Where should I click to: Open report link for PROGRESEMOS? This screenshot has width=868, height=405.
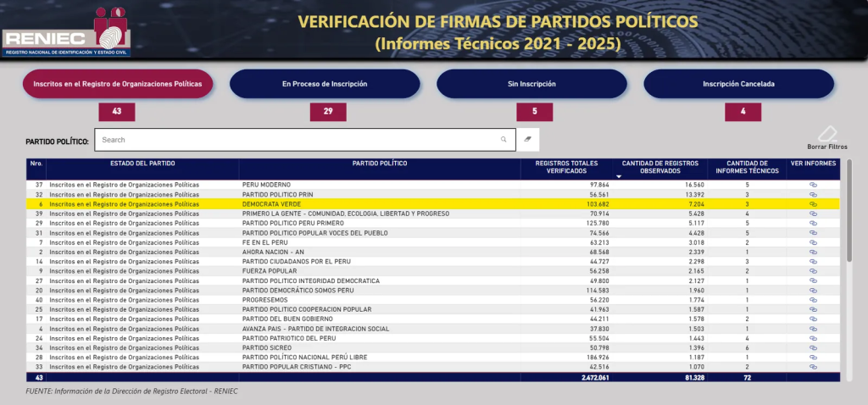[x=813, y=300]
